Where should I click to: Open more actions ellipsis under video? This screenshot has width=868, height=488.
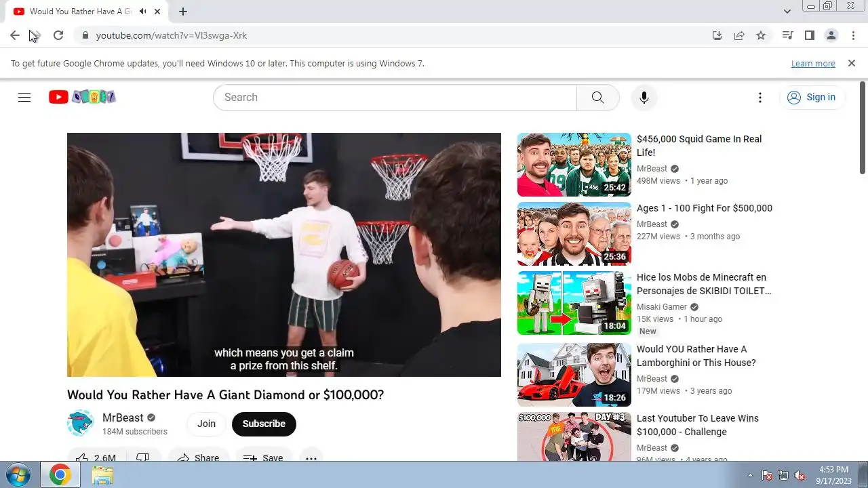click(x=311, y=458)
